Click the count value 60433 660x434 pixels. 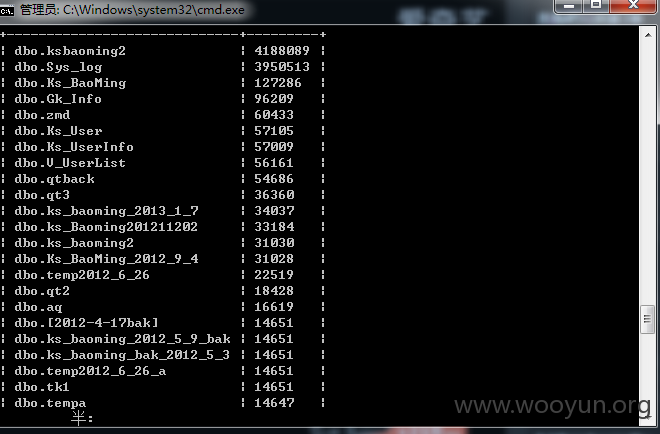click(274, 115)
